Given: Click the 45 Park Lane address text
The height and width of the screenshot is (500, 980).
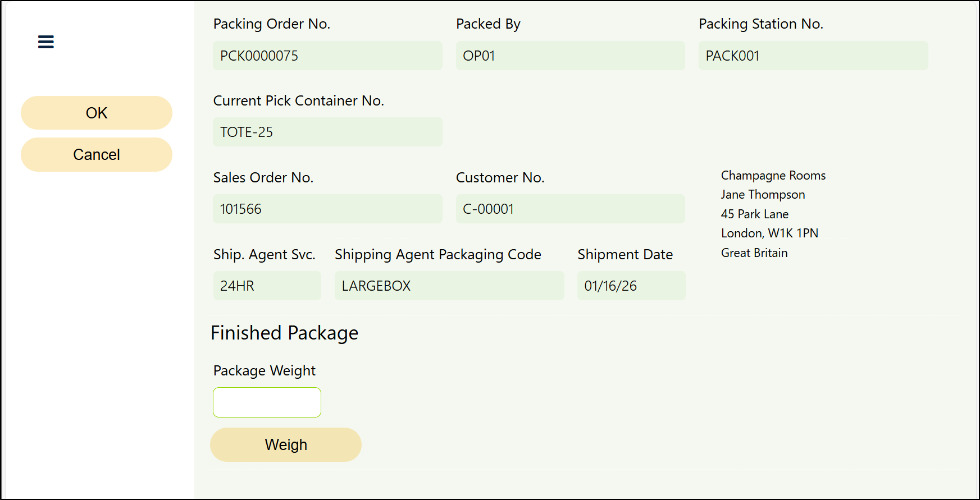Looking at the screenshot, I should point(754,214).
